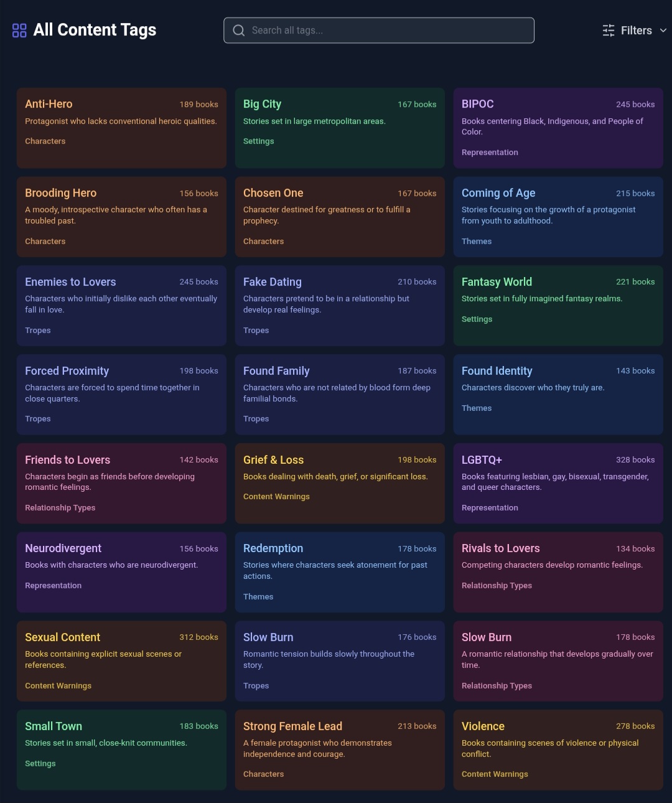The width and height of the screenshot is (672, 803).
Task: Choose the Chosen One tag
Action: [340, 217]
